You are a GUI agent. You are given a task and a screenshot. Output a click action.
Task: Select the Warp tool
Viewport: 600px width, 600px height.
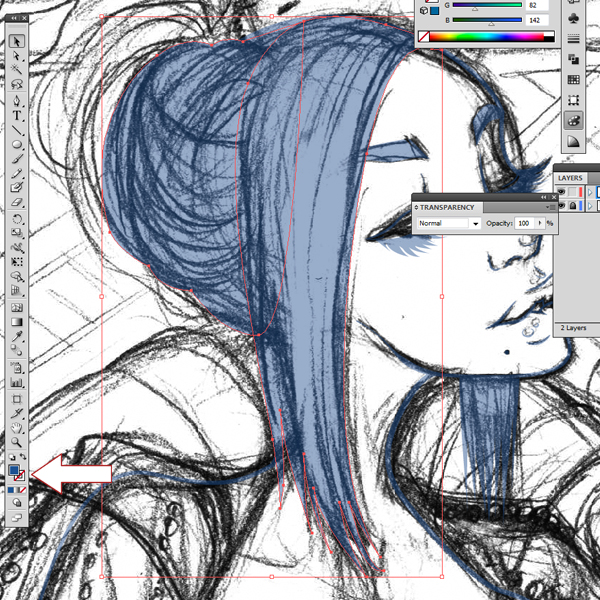[16, 248]
